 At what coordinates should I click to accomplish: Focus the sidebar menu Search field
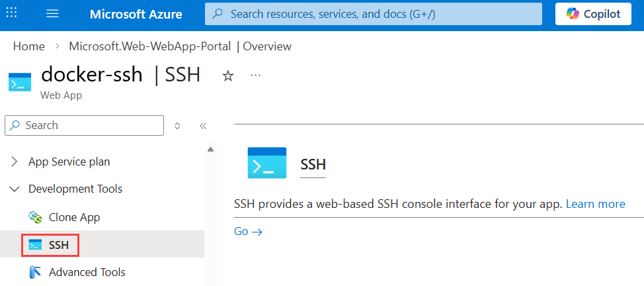coord(84,125)
